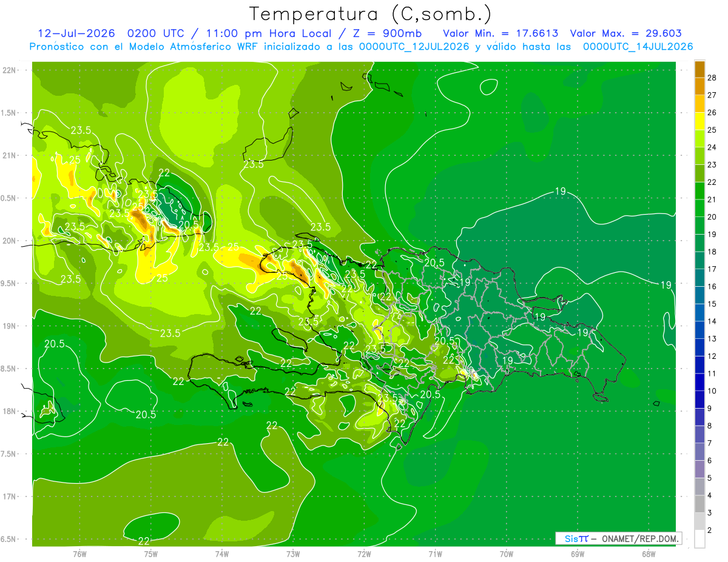Click the '0.5N' latitude axis label
This screenshot has height=562, width=728.
[9, 198]
